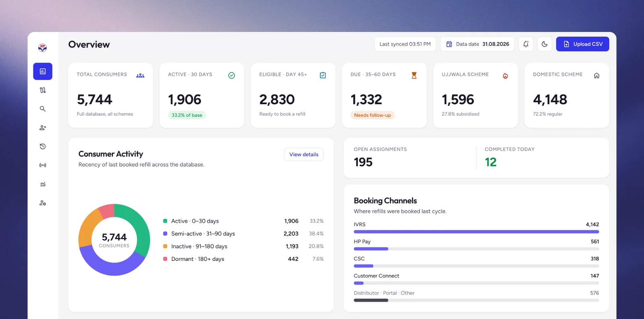Viewport: 644px width, 319px height.
Task: Open the route/workflow sidebar icon
Action: click(x=43, y=90)
